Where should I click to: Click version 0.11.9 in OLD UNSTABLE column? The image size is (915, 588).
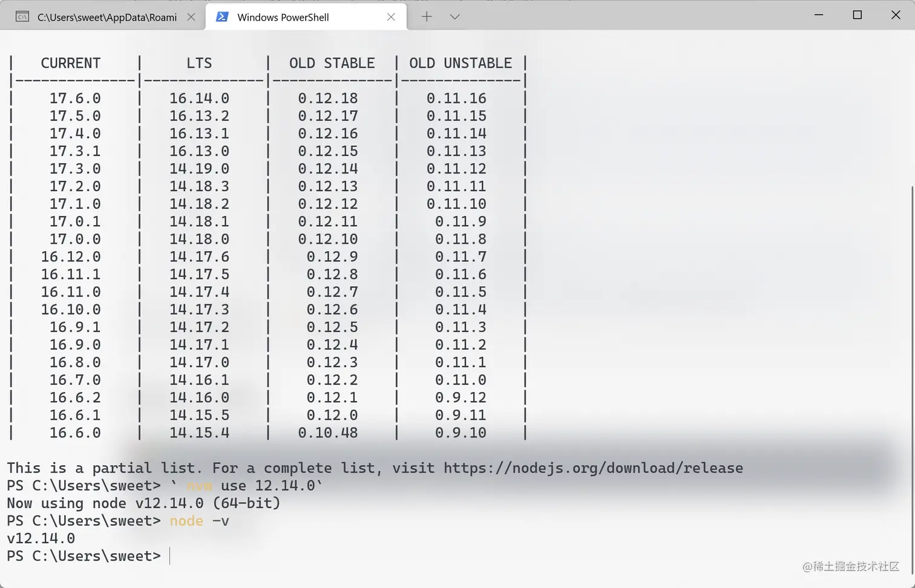click(x=461, y=221)
